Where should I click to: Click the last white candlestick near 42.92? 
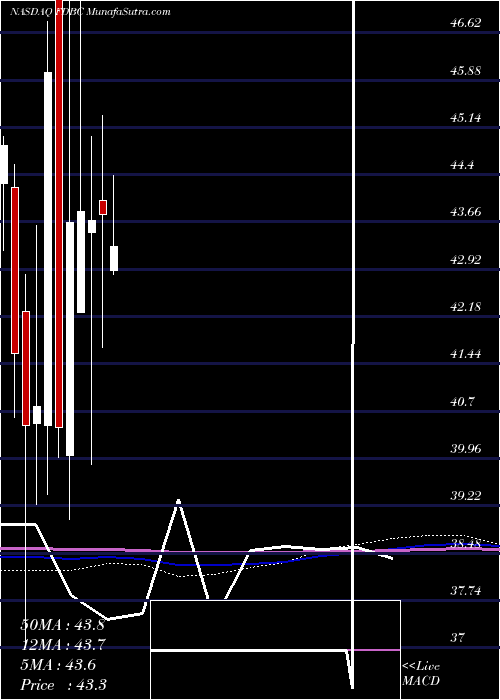click(x=114, y=258)
